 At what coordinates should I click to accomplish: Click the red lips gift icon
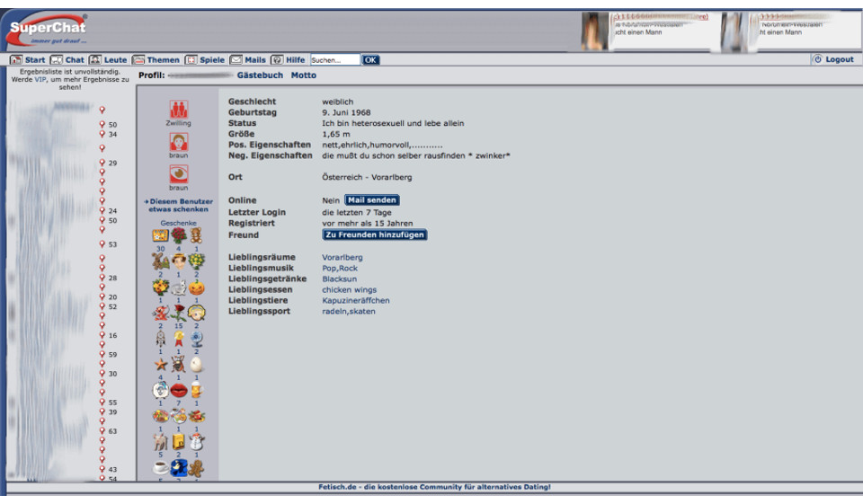point(179,391)
